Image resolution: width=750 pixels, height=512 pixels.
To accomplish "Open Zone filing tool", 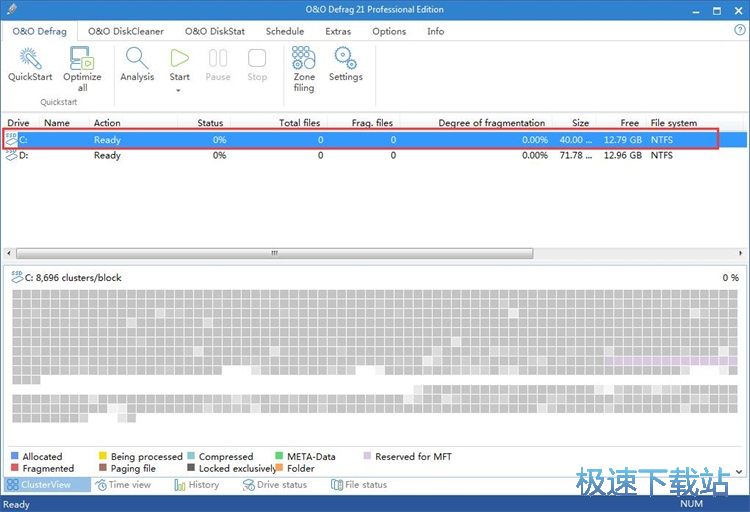I will tap(304, 58).
